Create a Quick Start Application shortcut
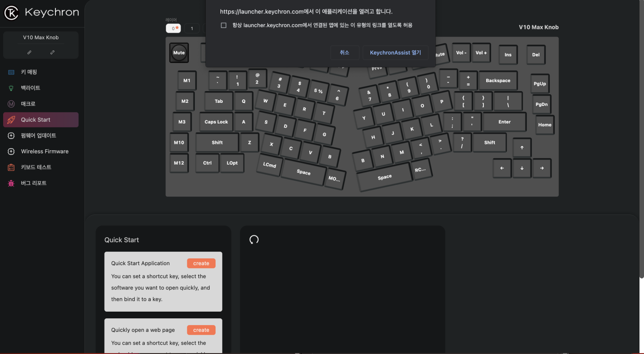 tap(201, 263)
